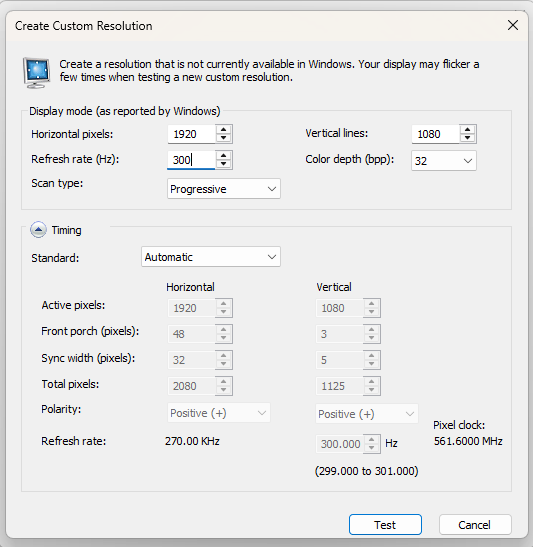Decrease Refresh rate (Hz) with down arrow
This screenshot has width=533, height=547.
(224, 164)
